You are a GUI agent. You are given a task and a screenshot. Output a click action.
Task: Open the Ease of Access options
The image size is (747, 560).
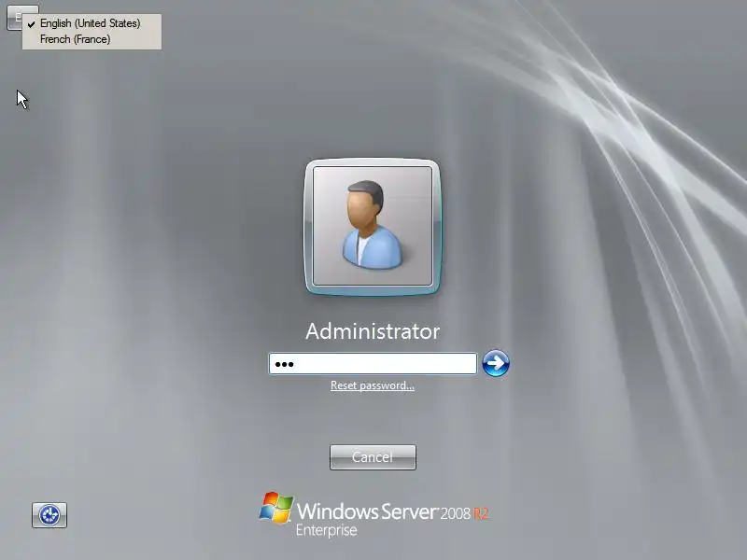click(49, 515)
